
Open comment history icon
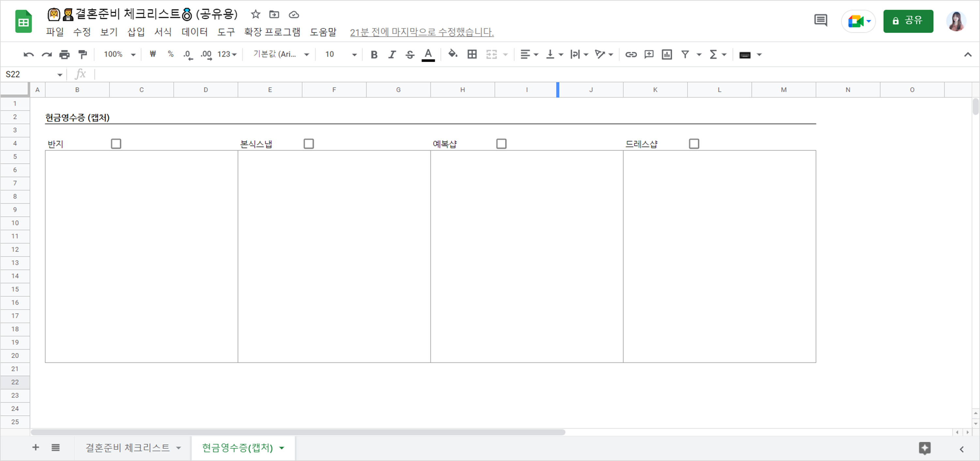click(820, 21)
